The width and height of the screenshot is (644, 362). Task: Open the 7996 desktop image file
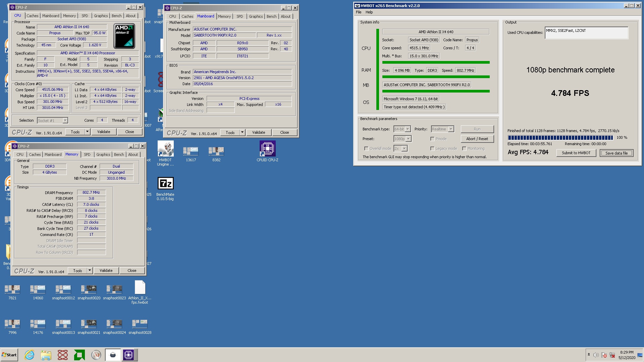(x=12, y=327)
